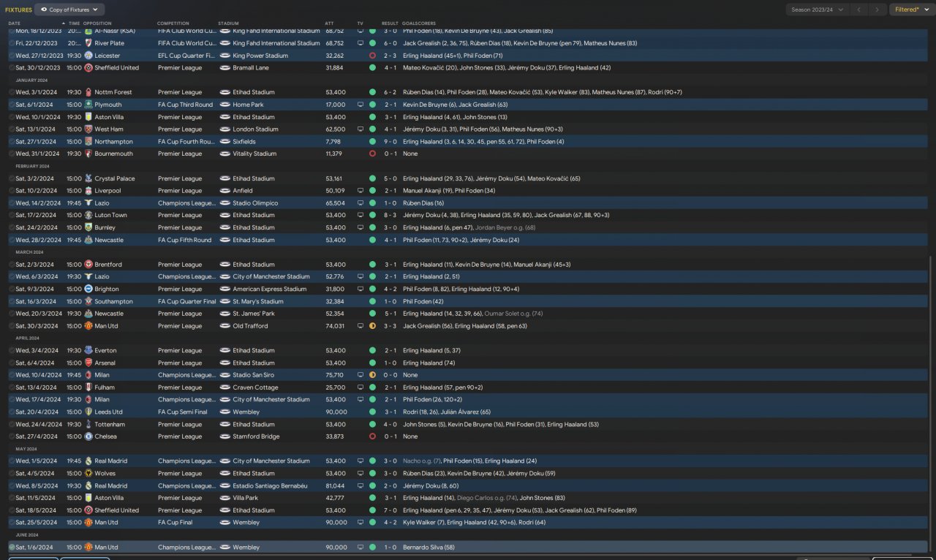
Task: Toggle the selection circle for the Crystal Palace fixture
Action: click(x=12, y=178)
